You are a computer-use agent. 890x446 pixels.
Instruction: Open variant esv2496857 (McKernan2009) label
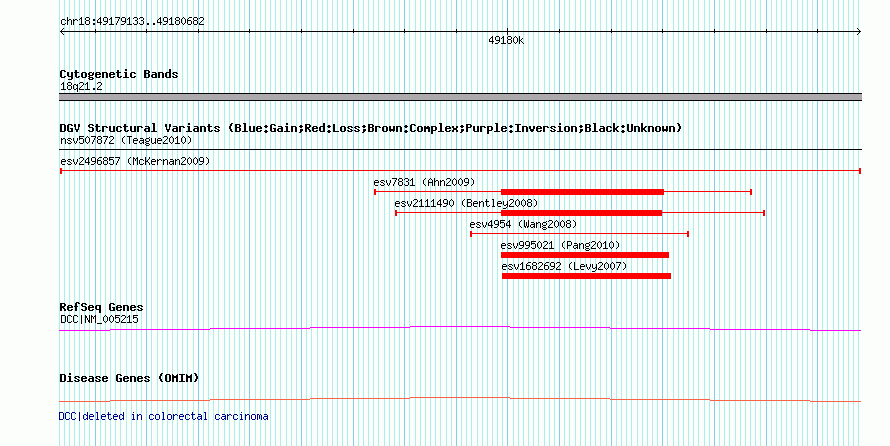coord(135,161)
